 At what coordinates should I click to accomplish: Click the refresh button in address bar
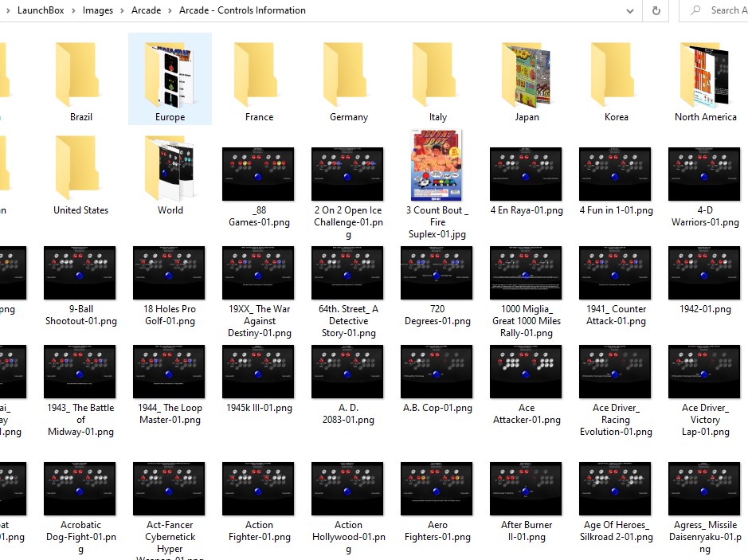tap(656, 10)
